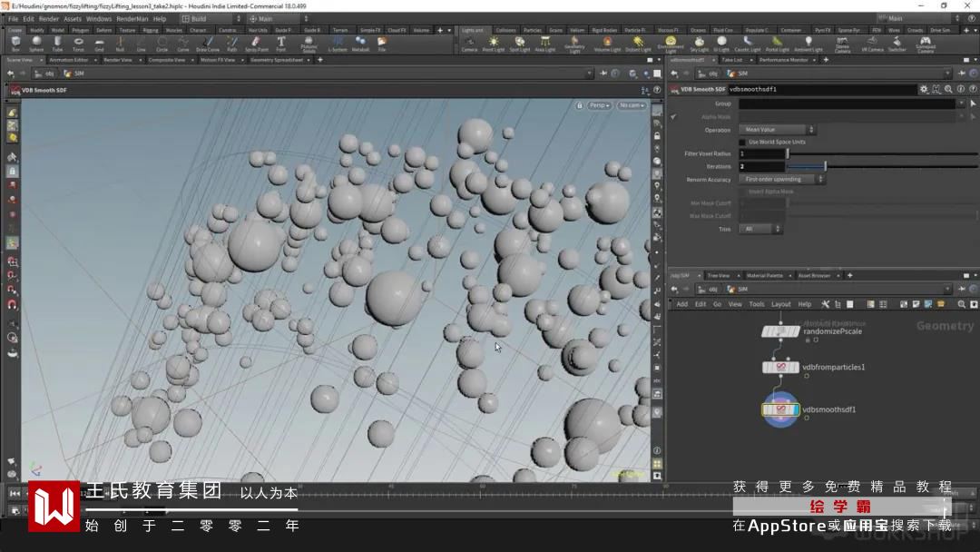Screen dimensions: 980x552
Task: Click the Filter Voxel Radius field
Action: tap(760, 153)
